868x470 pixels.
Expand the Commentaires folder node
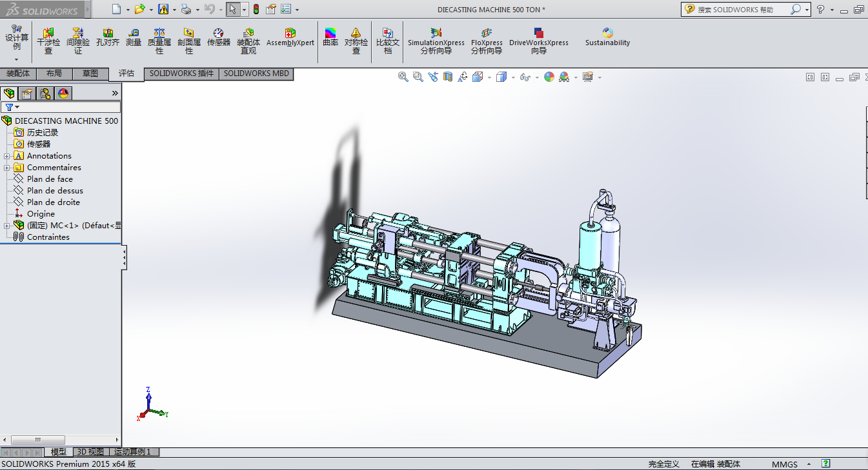coord(7,168)
